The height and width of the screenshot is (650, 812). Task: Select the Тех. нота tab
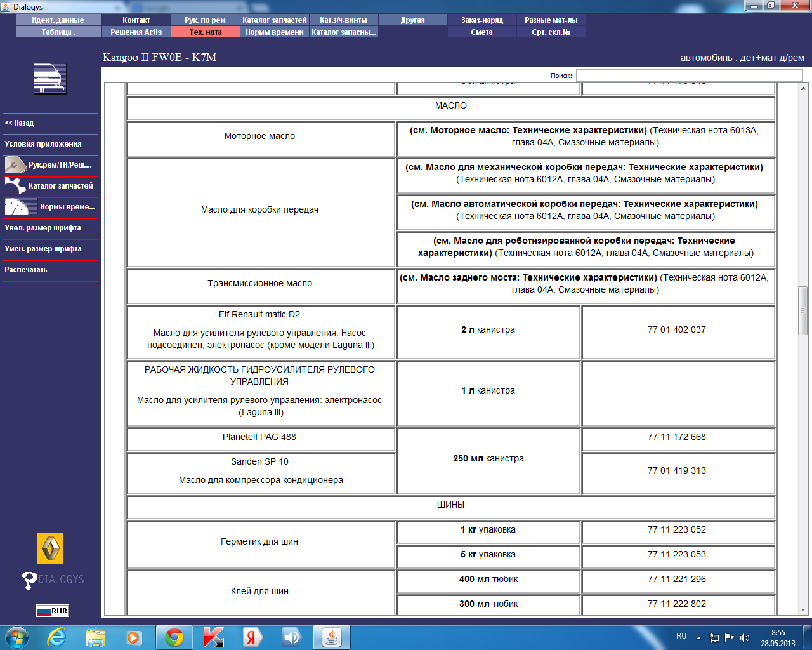click(x=206, y=32)
